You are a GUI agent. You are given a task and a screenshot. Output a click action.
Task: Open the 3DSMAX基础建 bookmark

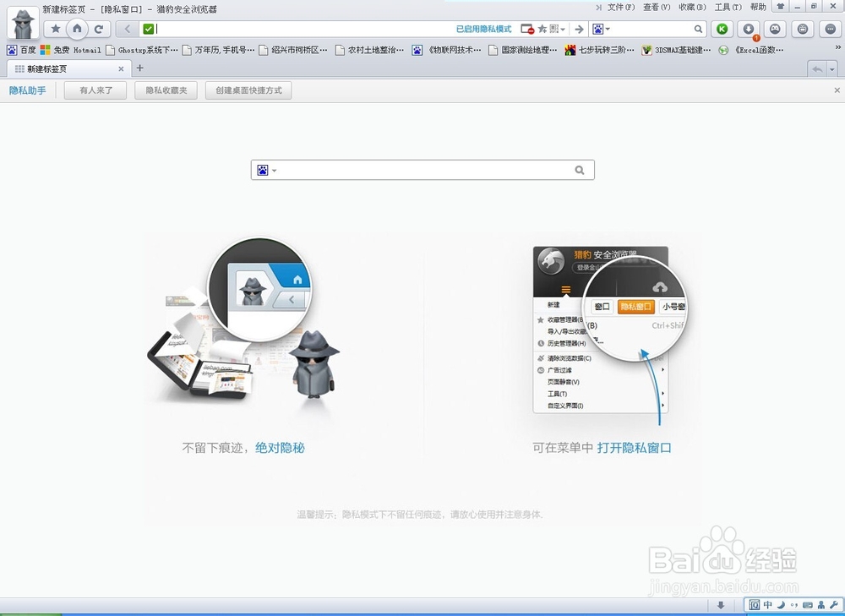click(676, 50)
